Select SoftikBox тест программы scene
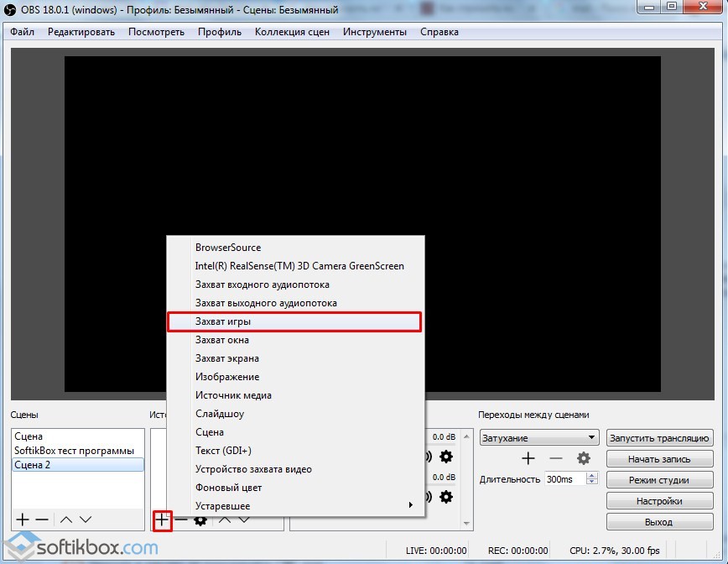Image resolution: width=728 pixels, height=564 pixels. pos(74,451)
